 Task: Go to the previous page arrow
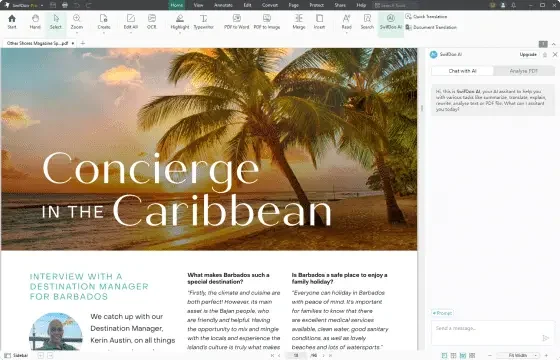(x=279, y=355)
